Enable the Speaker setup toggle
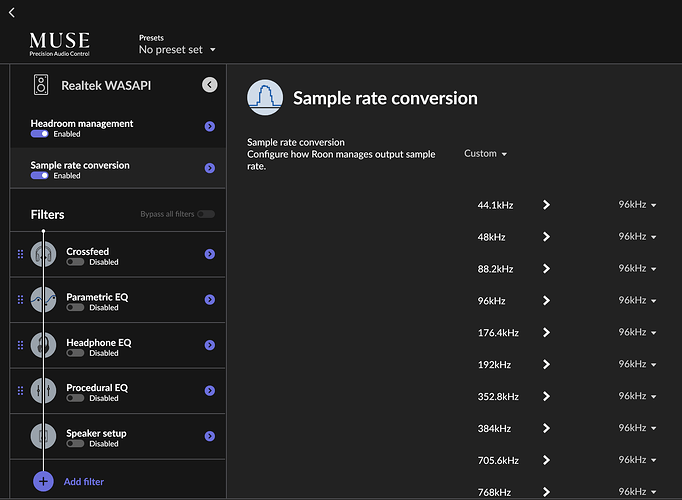Screen dimensions: 682x500 (75, 444)
